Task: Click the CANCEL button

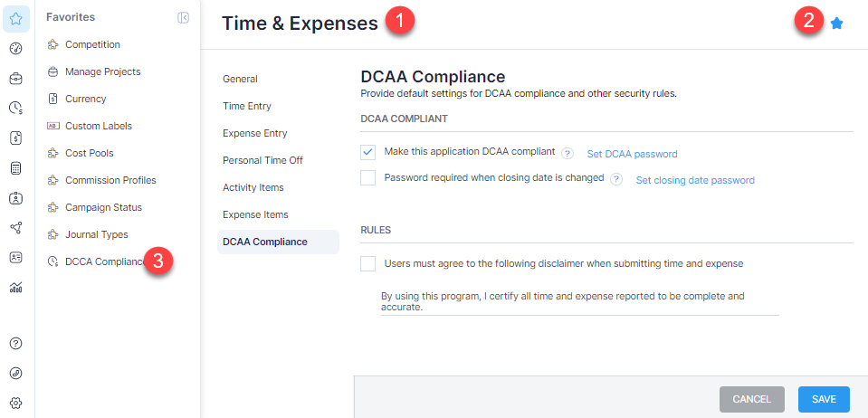Action: pyautogui.click(x=752, y=399)
